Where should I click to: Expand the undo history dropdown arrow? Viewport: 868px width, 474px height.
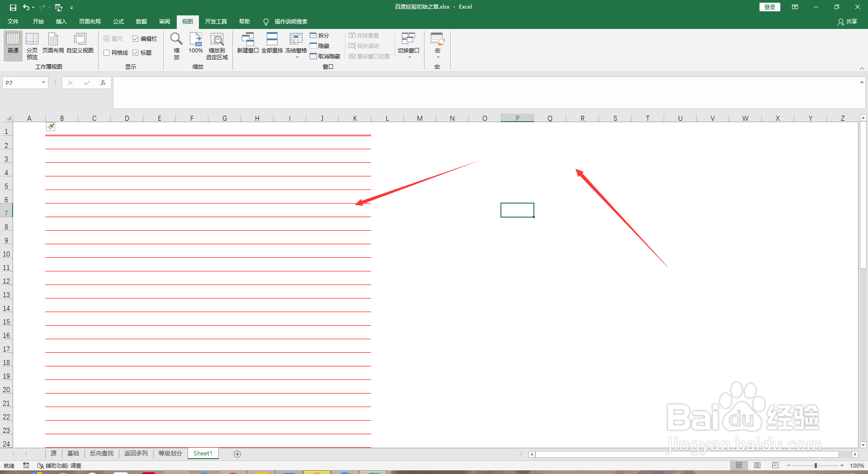tap(33, 7)
